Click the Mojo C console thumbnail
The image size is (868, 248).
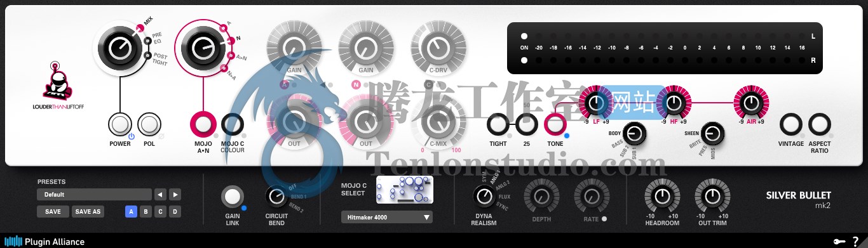pyautogui.click(x=405, y=190)
